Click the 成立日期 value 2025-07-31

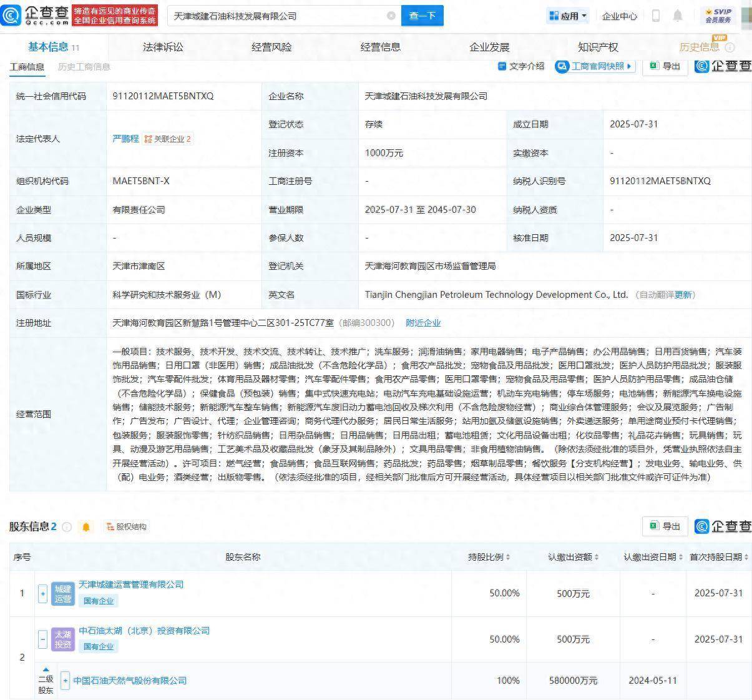[x=634, y=124]
